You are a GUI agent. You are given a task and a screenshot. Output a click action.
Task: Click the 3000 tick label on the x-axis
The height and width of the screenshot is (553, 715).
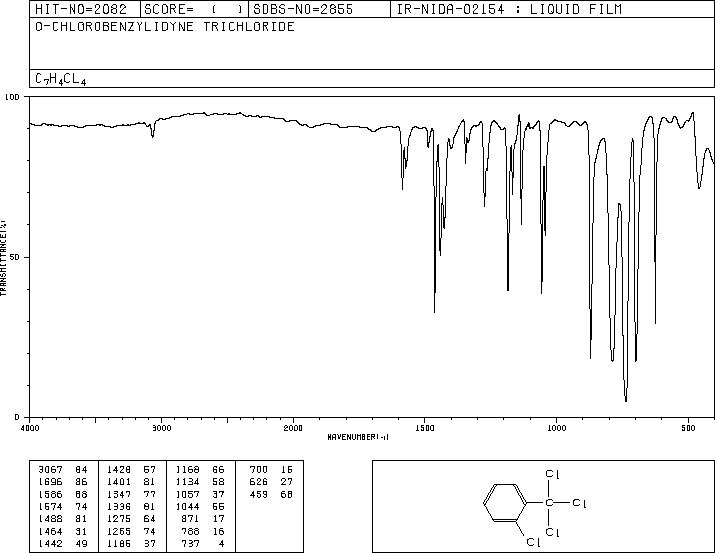click(x=161, y=428)
